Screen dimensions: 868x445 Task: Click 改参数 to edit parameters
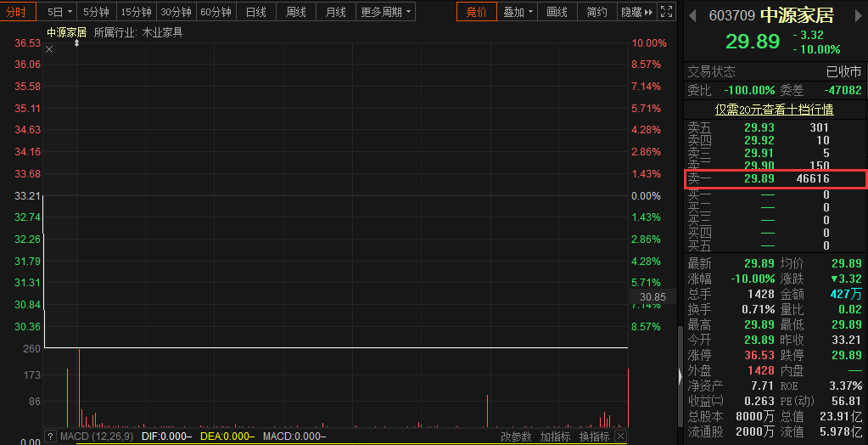516,437
